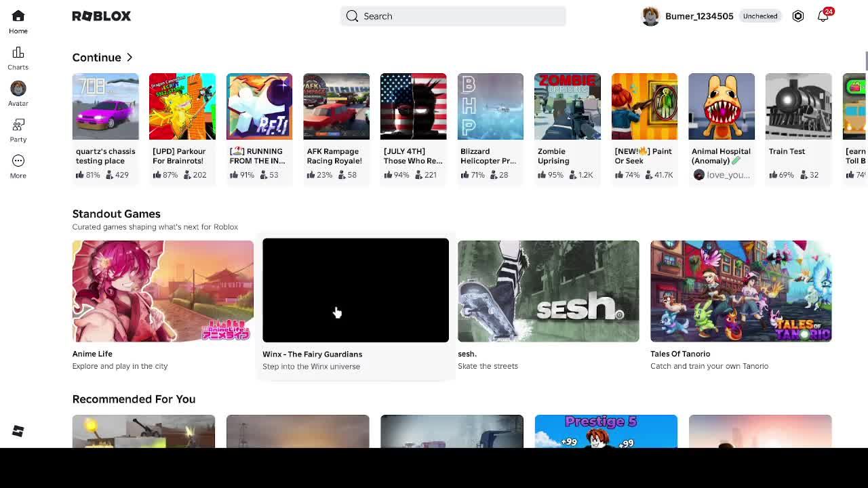Open the Avatar sidebar icon
This screenshot has width=868, height=488.
click(x=18, y=88)
